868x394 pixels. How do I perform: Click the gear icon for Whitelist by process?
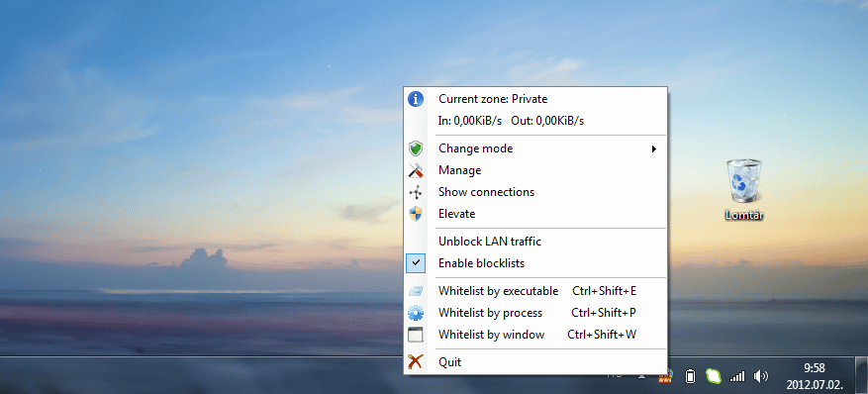[416, 313]
